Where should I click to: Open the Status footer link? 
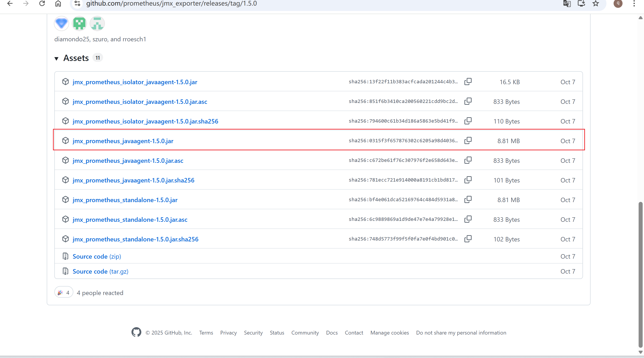point(277,333)
